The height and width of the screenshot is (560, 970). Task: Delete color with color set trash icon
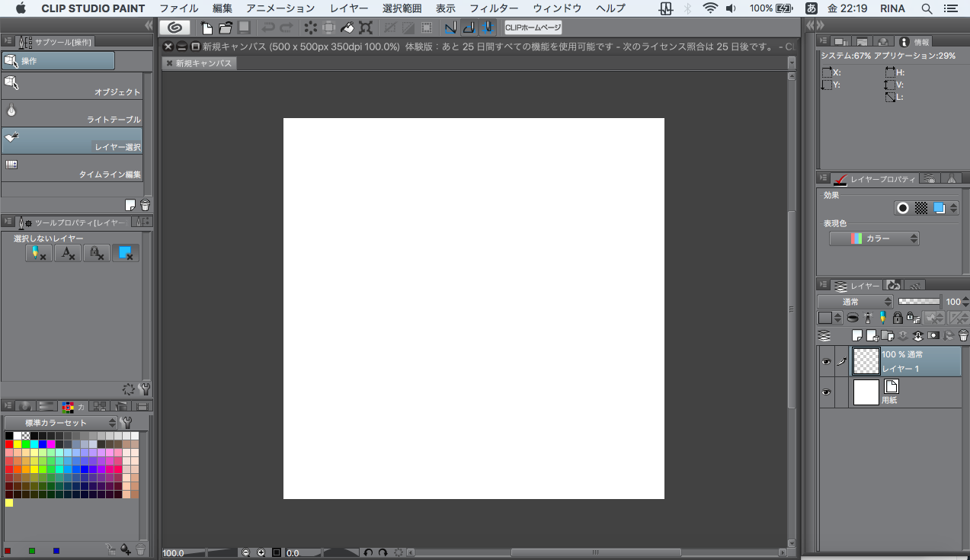tap(140, 549)
